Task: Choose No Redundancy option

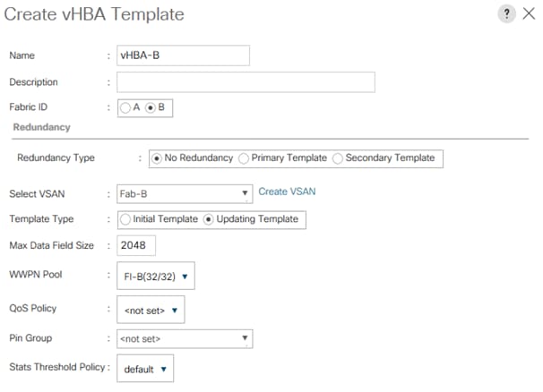Action: (x=157, y=158)
